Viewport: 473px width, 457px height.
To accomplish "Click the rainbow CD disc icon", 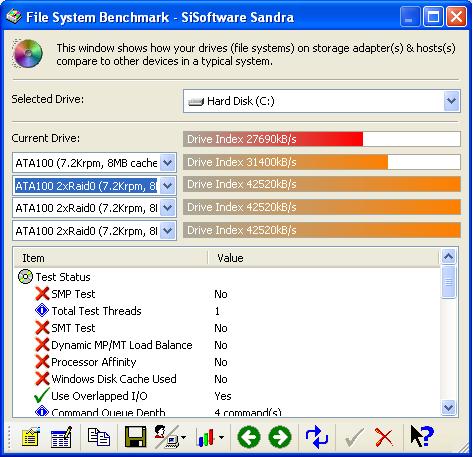I will [28, 53].
